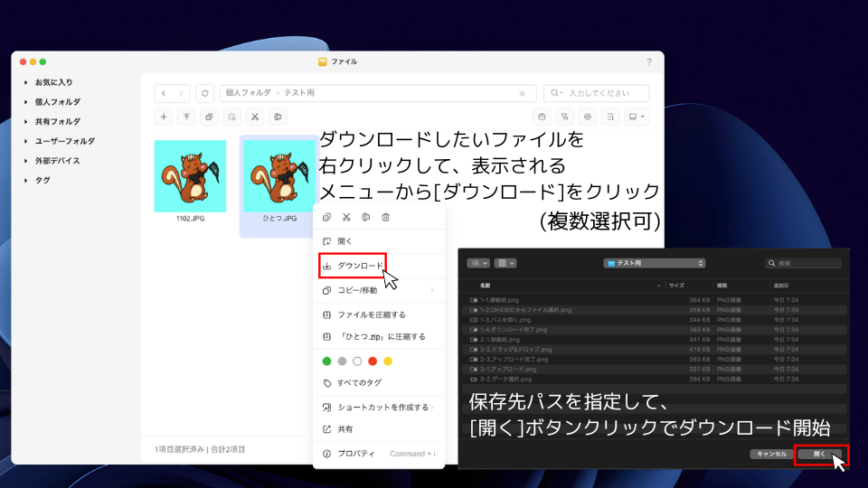The image size is (868, 488).
Task: Select the 1102.JPG thumbnail
Action: pos(190,176)
